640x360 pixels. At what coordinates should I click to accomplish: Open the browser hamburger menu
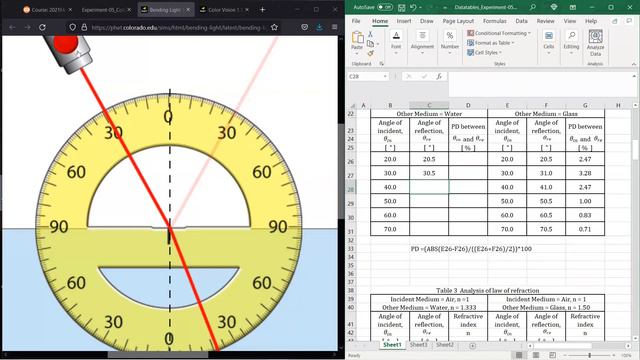(334, 27)
